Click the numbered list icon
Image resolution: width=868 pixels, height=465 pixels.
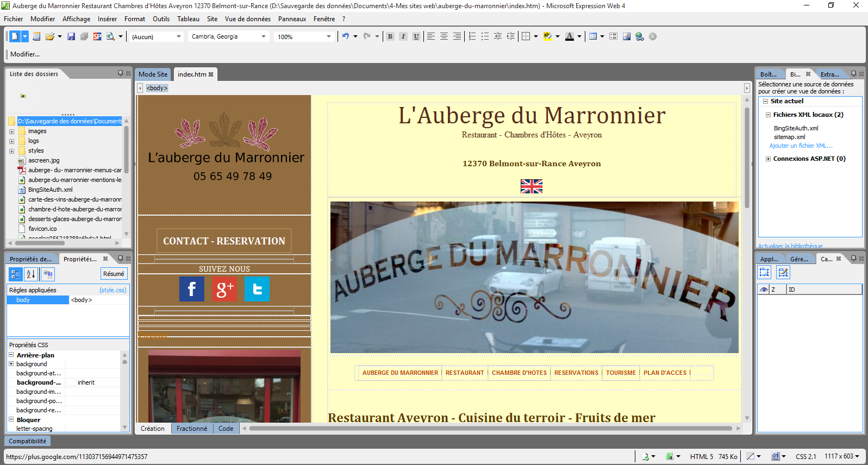pos(472,36)
